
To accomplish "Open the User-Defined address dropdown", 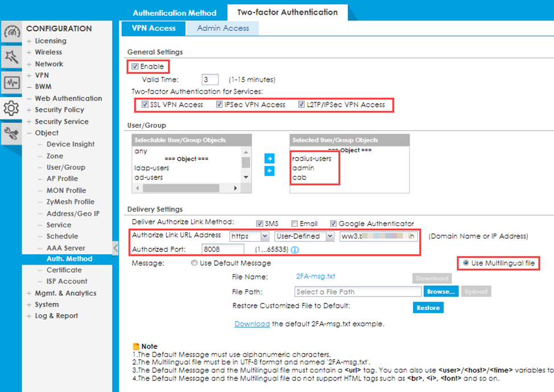I will pyautogui.click(x=304, y=236).
